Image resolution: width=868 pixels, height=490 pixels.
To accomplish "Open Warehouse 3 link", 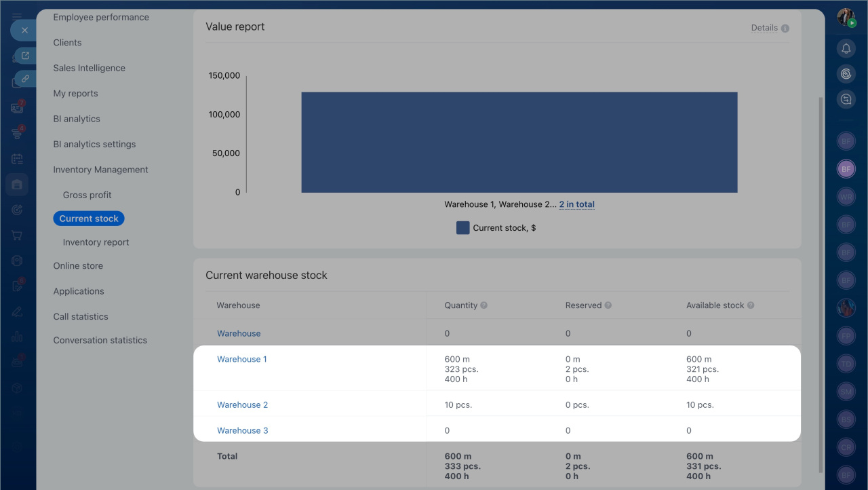I will pyautogui.click(x=242, y=430).
